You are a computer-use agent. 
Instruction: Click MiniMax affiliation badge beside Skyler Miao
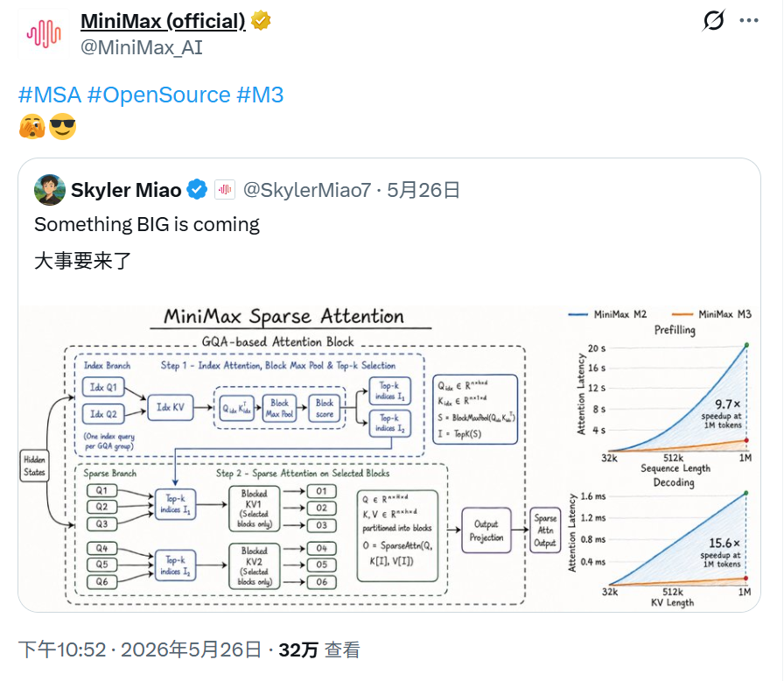click(225, 190)
